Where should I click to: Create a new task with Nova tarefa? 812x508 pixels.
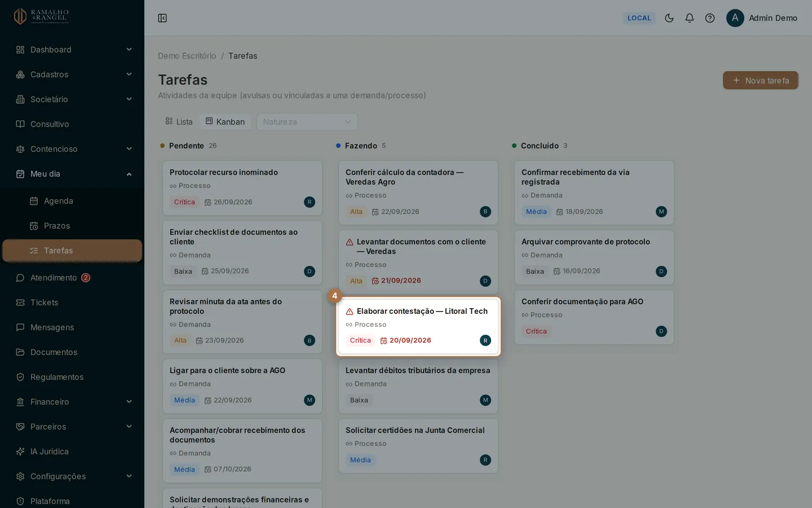click(761, 80)
